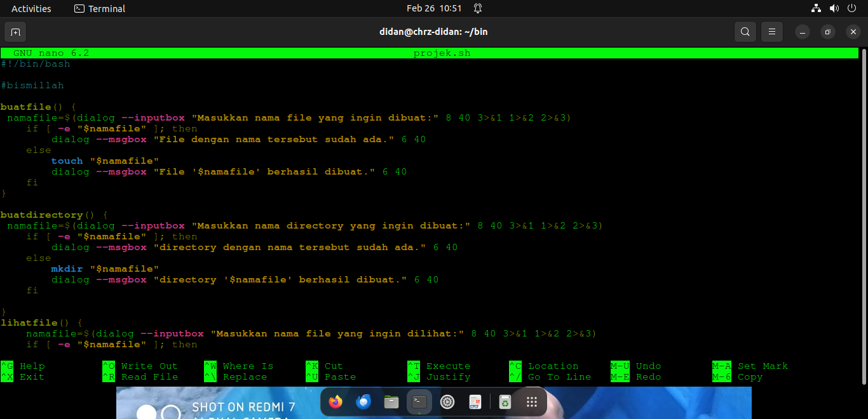The width and height of the screenshot is (868, 419).
Task: Click the buatdirectory() function name
Action: pyautogui.click(x=48, y=215)
